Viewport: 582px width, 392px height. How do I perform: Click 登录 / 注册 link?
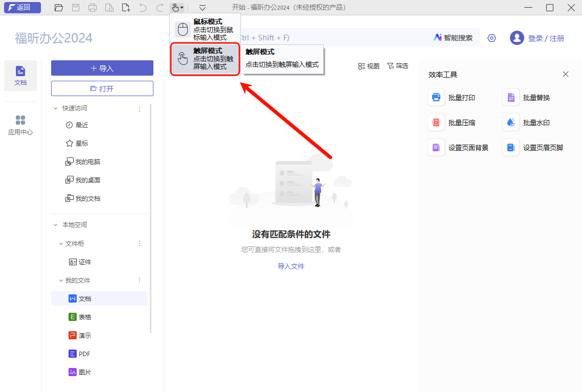(x=546, y=38)
